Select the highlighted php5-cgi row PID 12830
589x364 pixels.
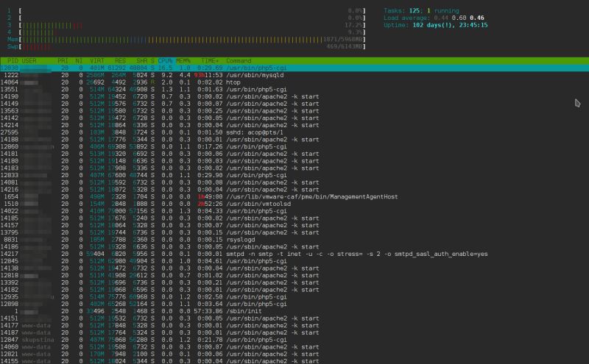point(294,68)
